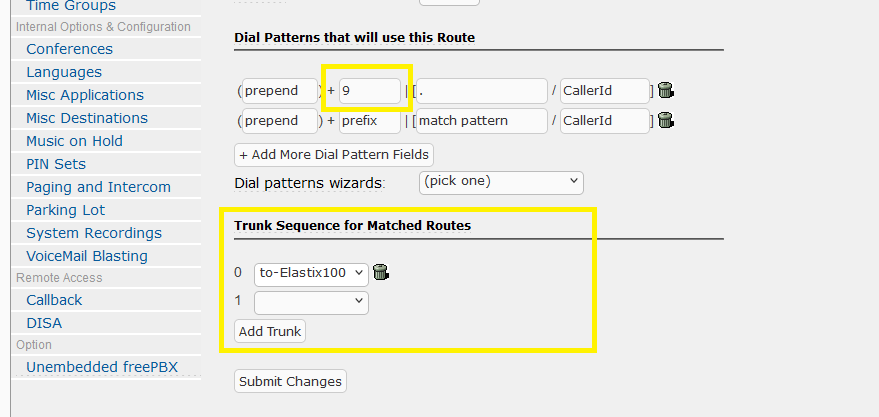879x417 pixels.
Task: Delete the first dial pattern row
Action: [666, 91]
